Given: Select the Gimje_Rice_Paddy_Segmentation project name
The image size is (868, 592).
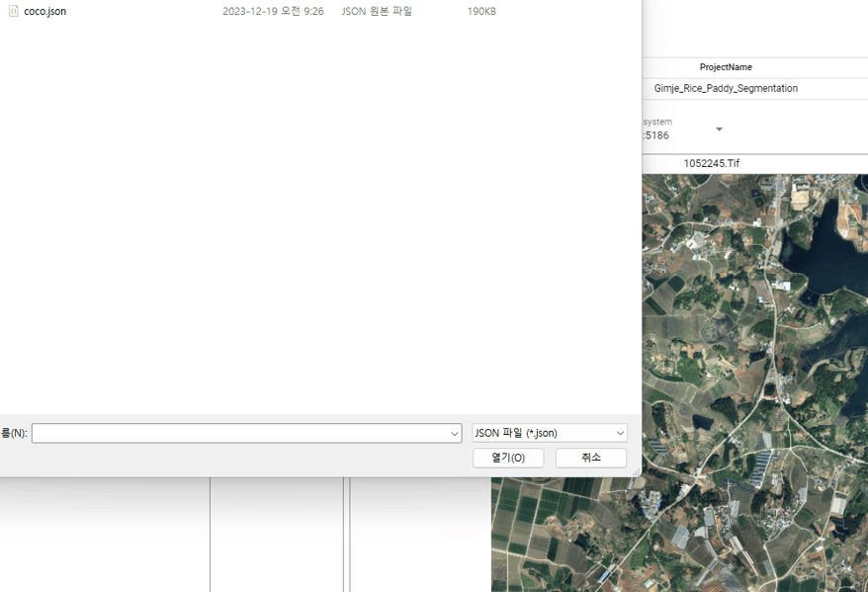Looking at the screenshot, I should (x=725, y=87).
